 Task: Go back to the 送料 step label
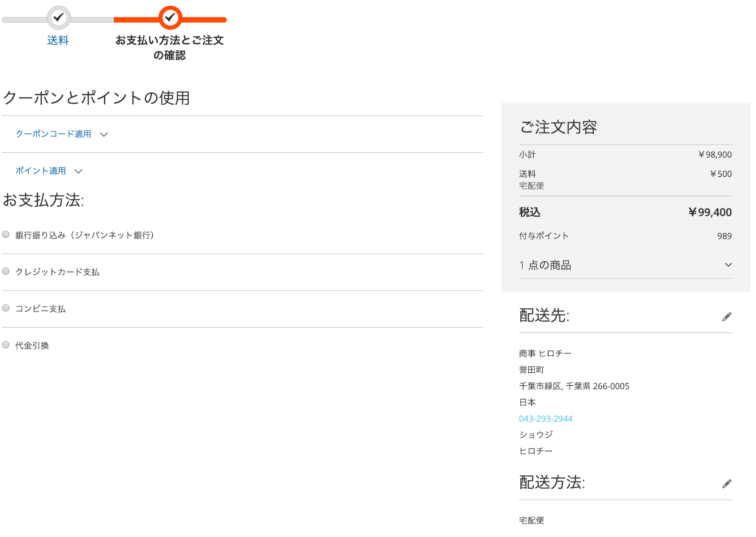pyautogui.click(x=58, y=40)
